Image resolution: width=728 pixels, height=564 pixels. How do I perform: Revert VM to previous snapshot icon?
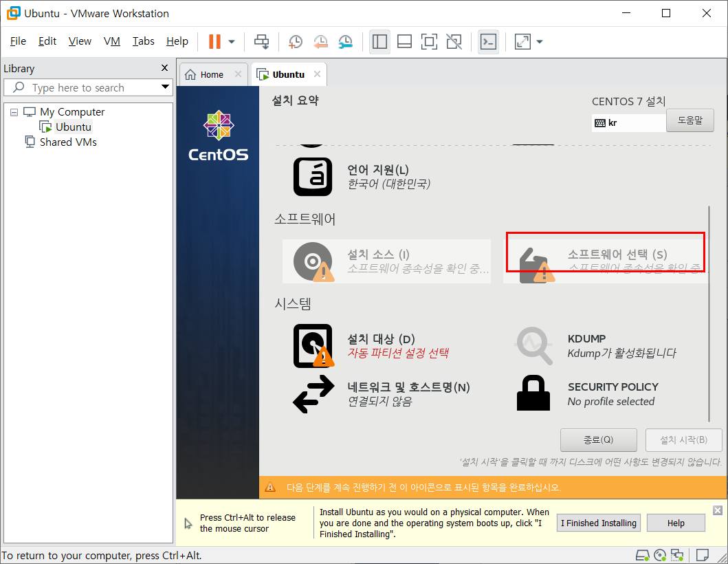[x=320, y=41]
